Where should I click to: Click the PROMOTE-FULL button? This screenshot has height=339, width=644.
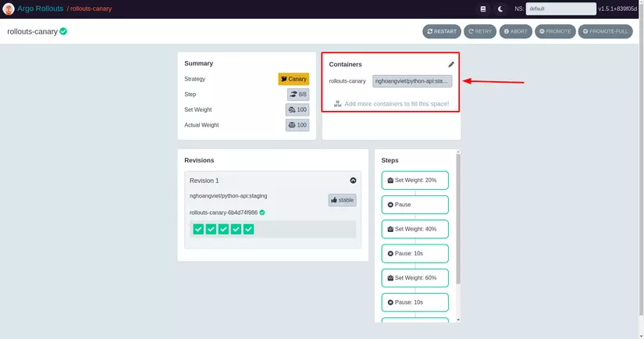point(605,31)
